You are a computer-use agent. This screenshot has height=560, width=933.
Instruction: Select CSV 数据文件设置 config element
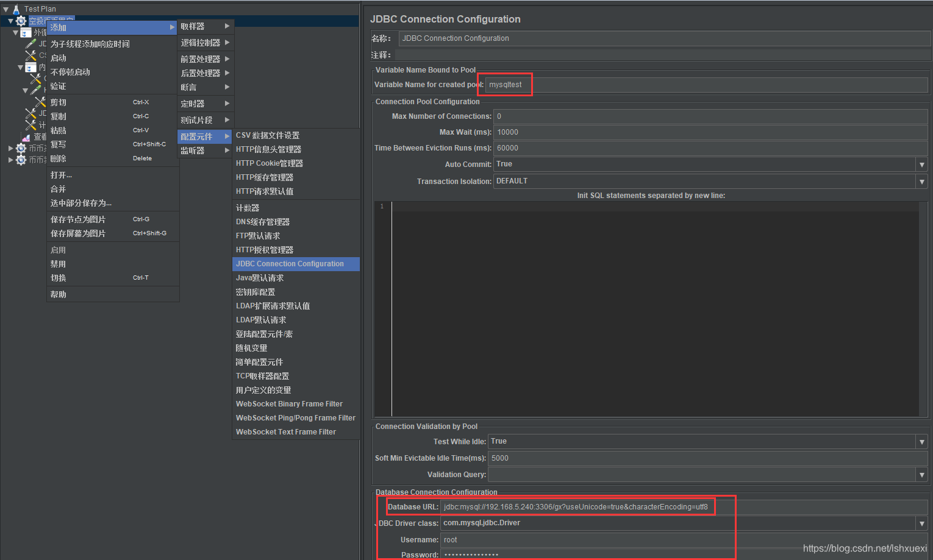296,135
